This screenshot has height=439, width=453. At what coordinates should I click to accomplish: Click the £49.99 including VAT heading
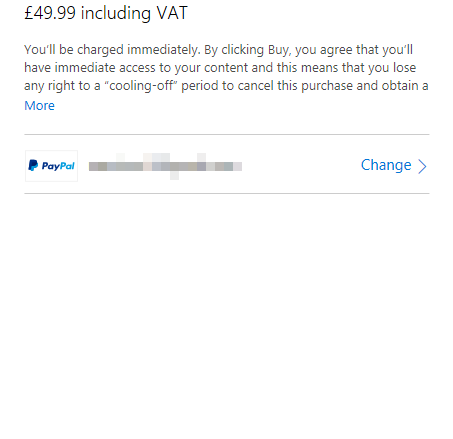(x=106, y=13)
